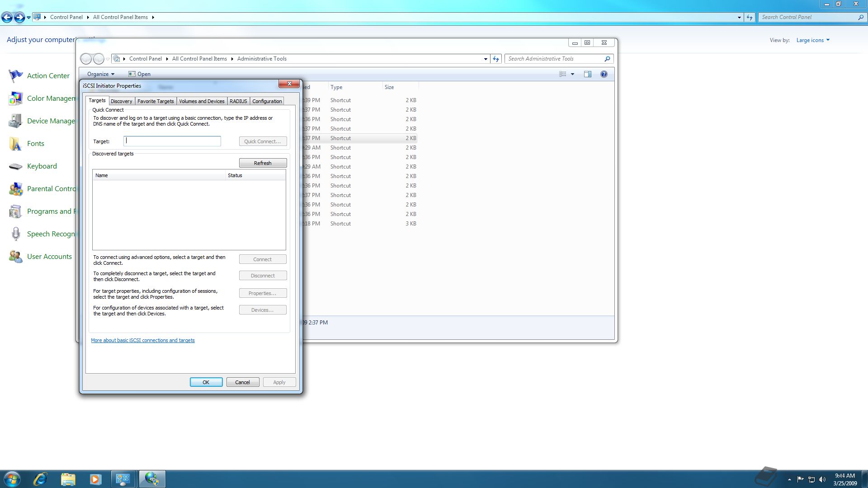This screenshot has width=868, height=488.
Task: Open volume icon in system tray
Action: tap(822, 479)
